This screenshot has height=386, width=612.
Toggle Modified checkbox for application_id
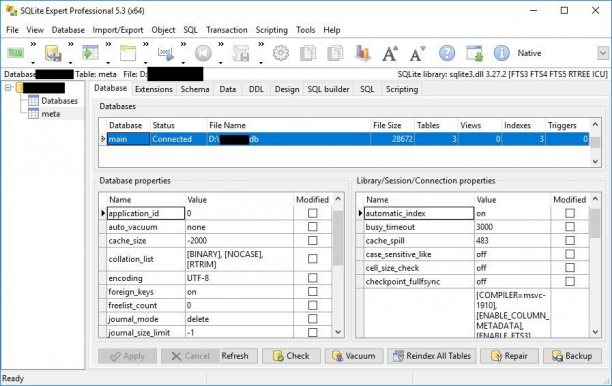coord(313,213)
